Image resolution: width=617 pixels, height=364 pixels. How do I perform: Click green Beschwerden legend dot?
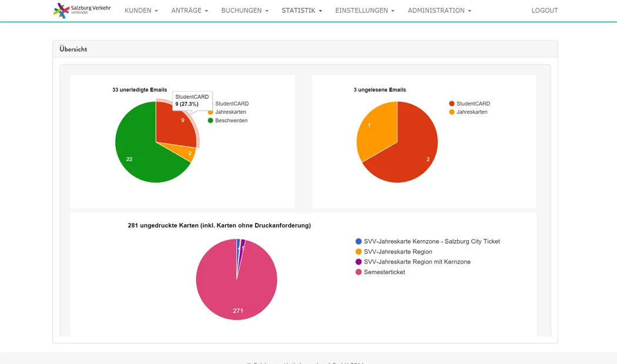(x=210, y=120)
